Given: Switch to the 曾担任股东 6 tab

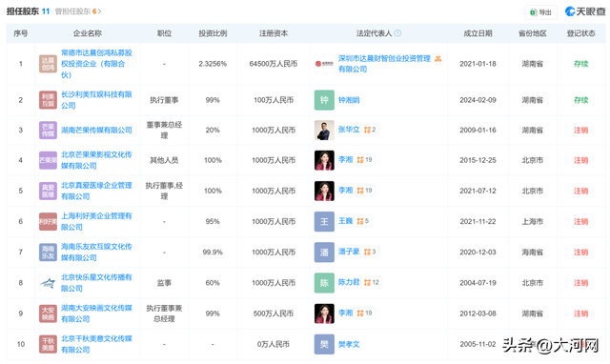Looking at the screenshot, I should point(78,11).
